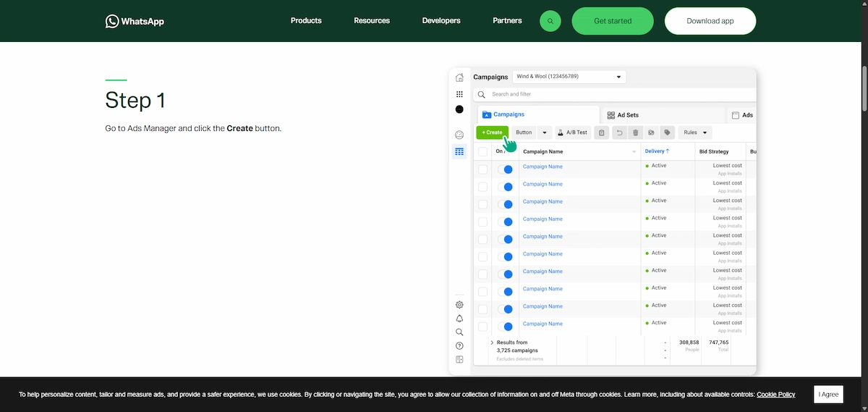Toggle off the bottommost campaign's switch

click(x=505, y=327)
